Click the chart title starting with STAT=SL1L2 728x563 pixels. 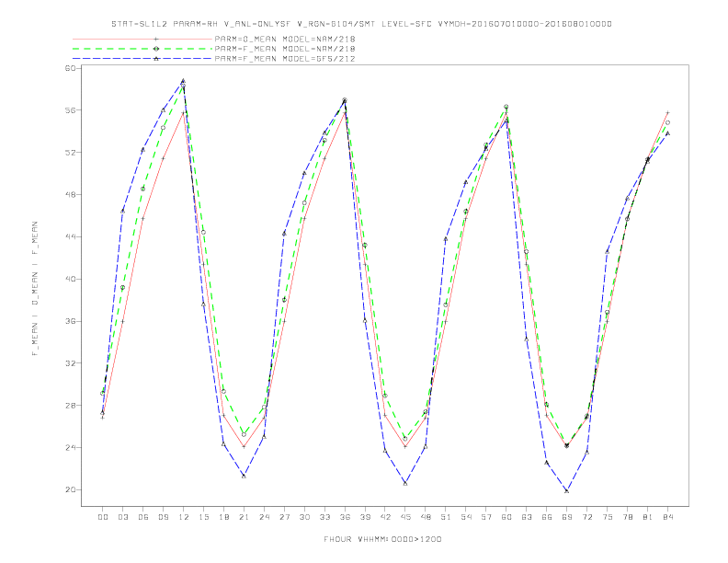click(x=361, y=24)
